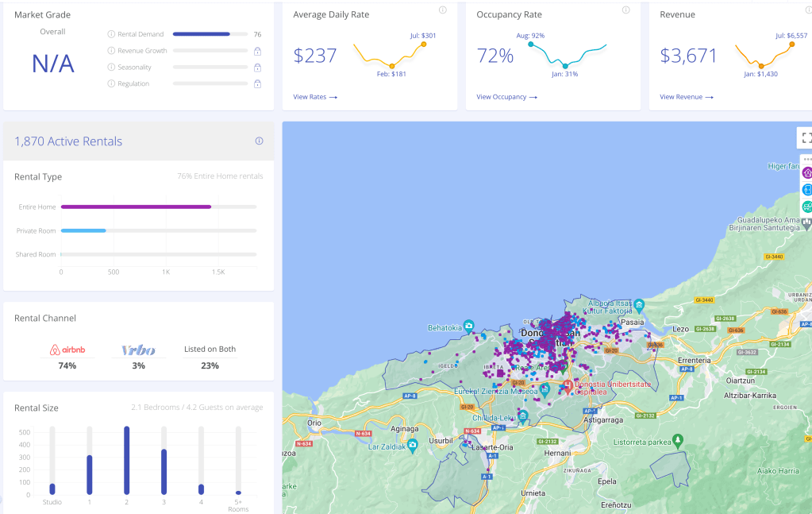
Task: Click the Entire Home purple bar
Action: point(136,207)
